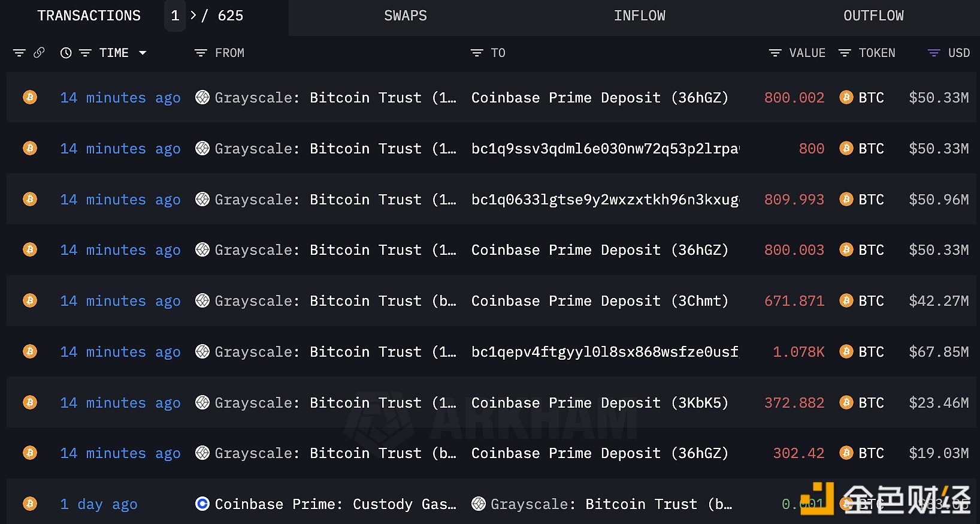Open the leftmost filter lines icon
This screenshot has height=524, width=980.
click(x=19, y=53)
